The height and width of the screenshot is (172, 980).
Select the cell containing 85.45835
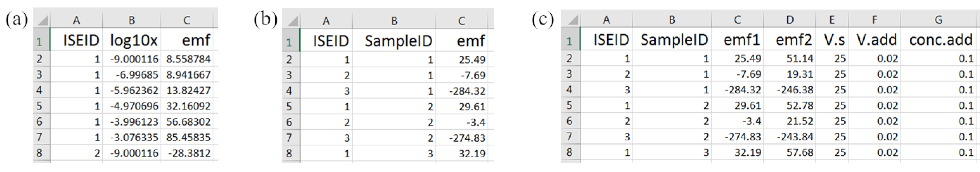tap(188, 137)
